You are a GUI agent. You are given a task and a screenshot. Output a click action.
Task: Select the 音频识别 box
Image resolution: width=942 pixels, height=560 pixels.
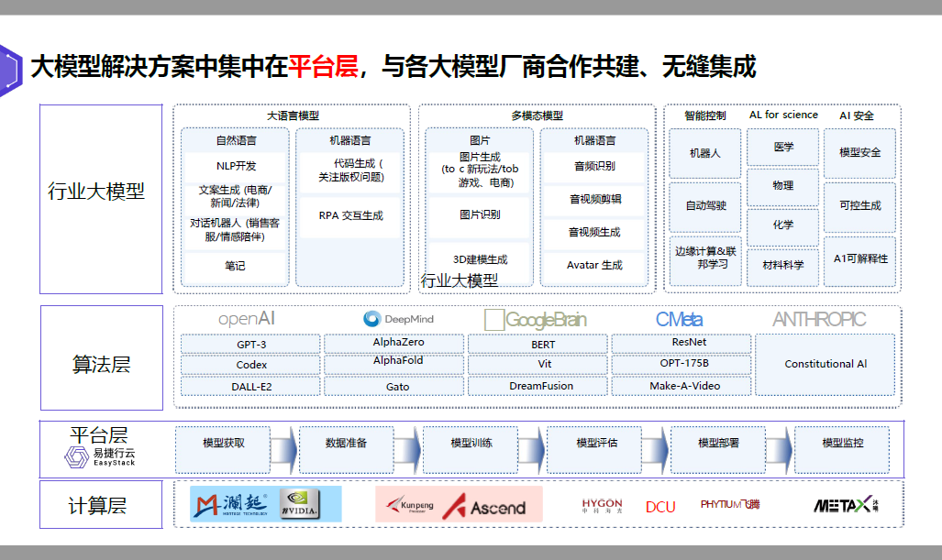(594, 167)
